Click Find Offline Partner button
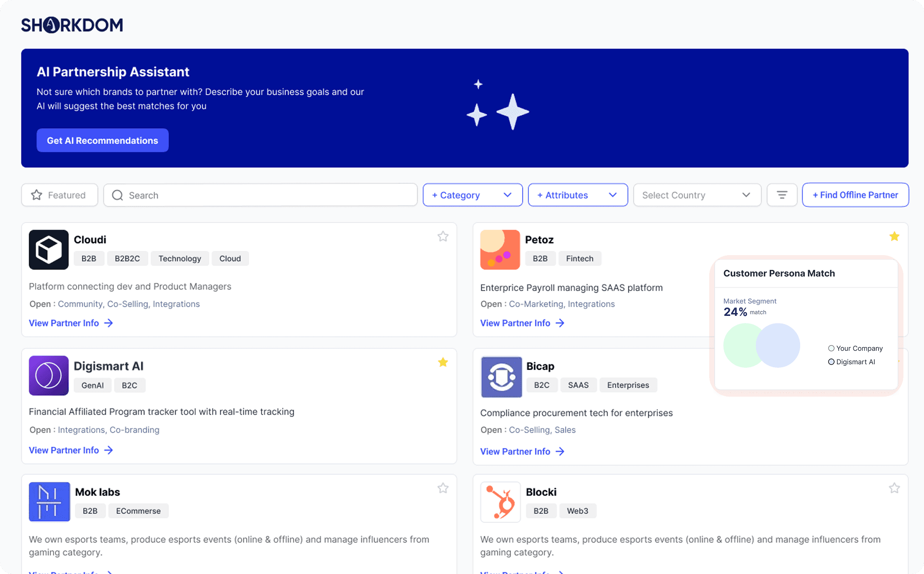This screenshot has height=574, width=924. [x=855, y=195]
